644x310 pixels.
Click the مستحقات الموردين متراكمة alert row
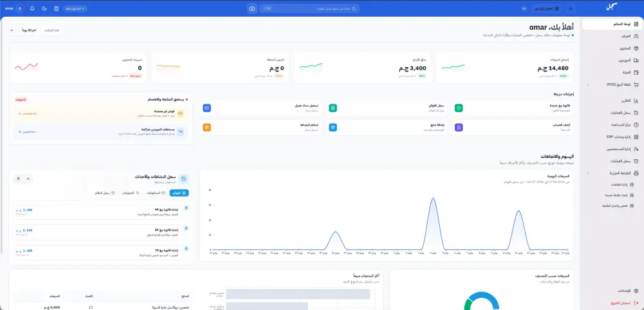point(100,132)
